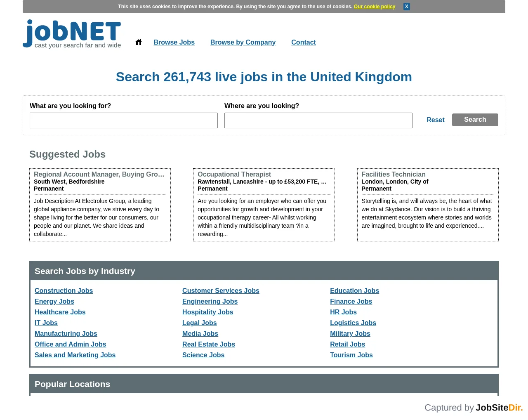Browse Military Jobs
This screenshot has height=420, width=528.
point(350,333)
